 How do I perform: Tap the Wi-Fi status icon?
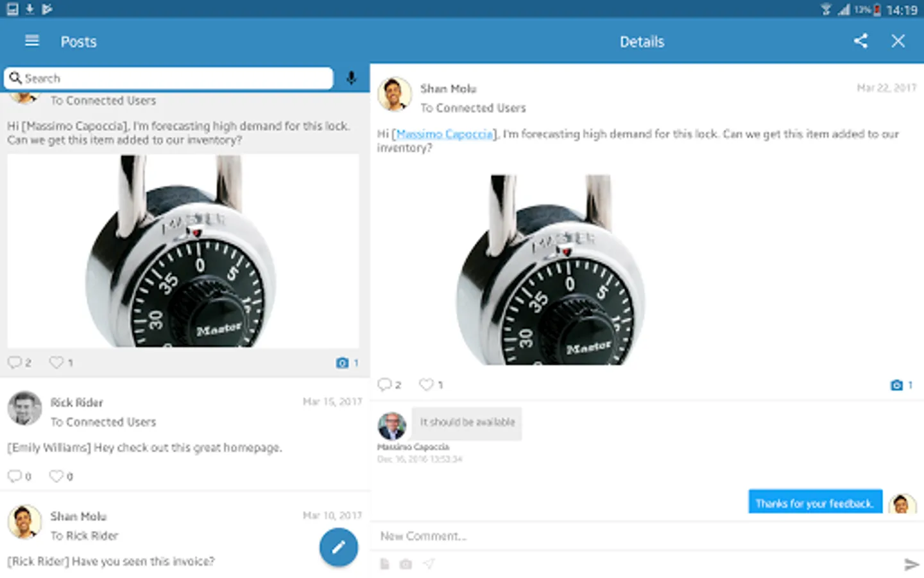(826, 9)
